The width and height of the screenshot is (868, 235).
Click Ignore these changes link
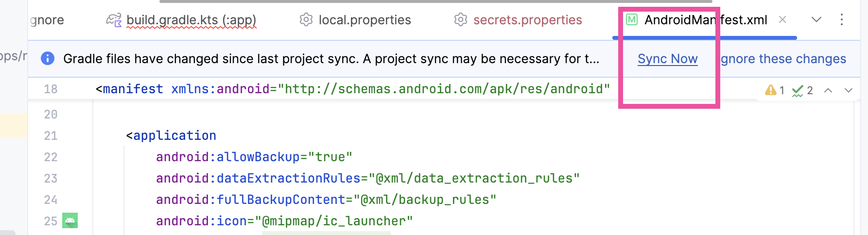(783, 59)
